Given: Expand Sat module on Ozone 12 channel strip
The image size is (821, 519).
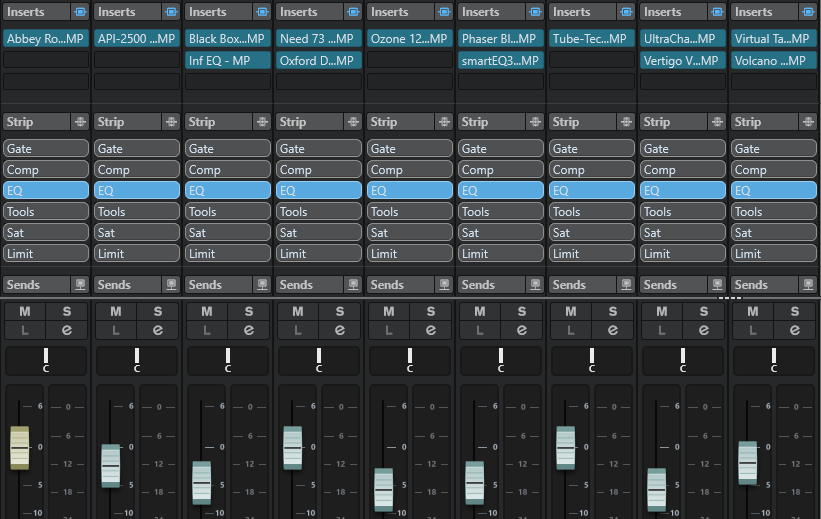Looking at the screenshot, I should [410, 232].
